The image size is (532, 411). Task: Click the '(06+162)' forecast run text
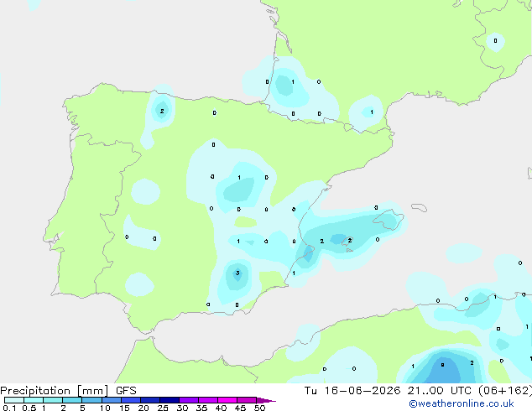[x=505, y=391]
